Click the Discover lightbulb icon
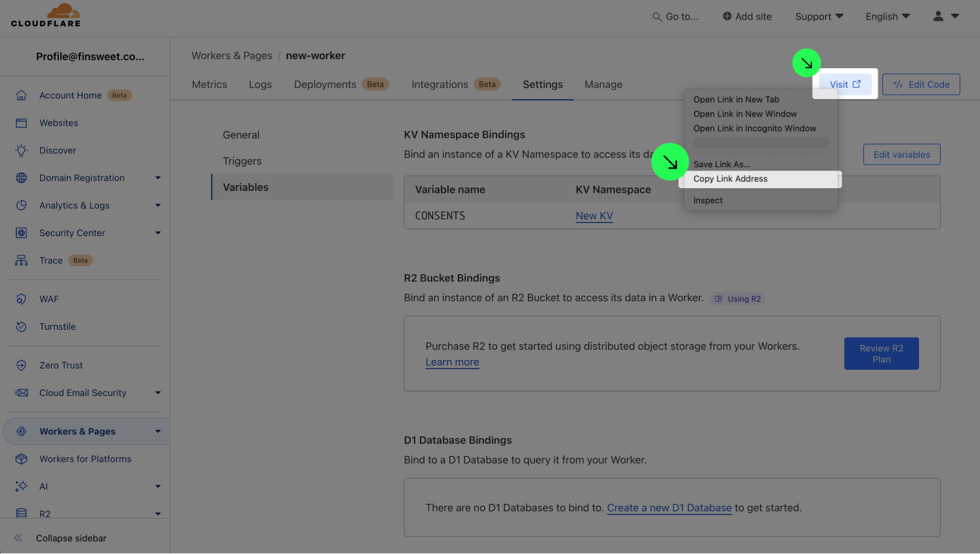980x554 pixels. click(22, 150)
